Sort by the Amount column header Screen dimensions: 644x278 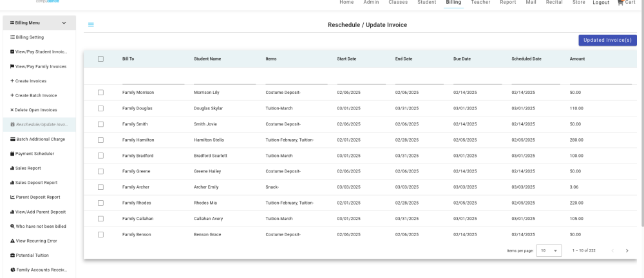pyautogui.click(x=577, y=59)
